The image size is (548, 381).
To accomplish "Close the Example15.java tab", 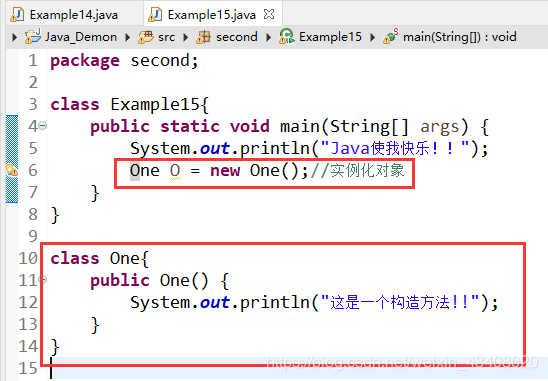I will pos(269,14).
